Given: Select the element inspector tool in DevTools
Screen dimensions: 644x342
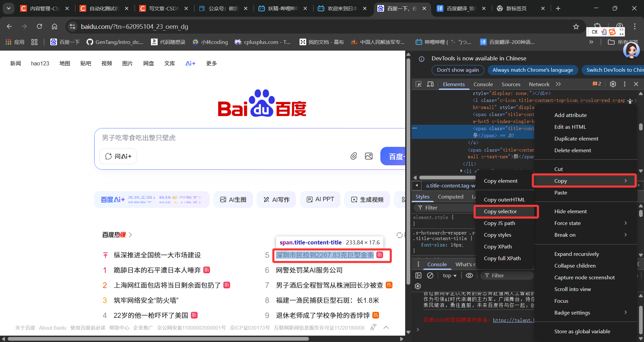Looking at the screenshot, I should point(419,84).
